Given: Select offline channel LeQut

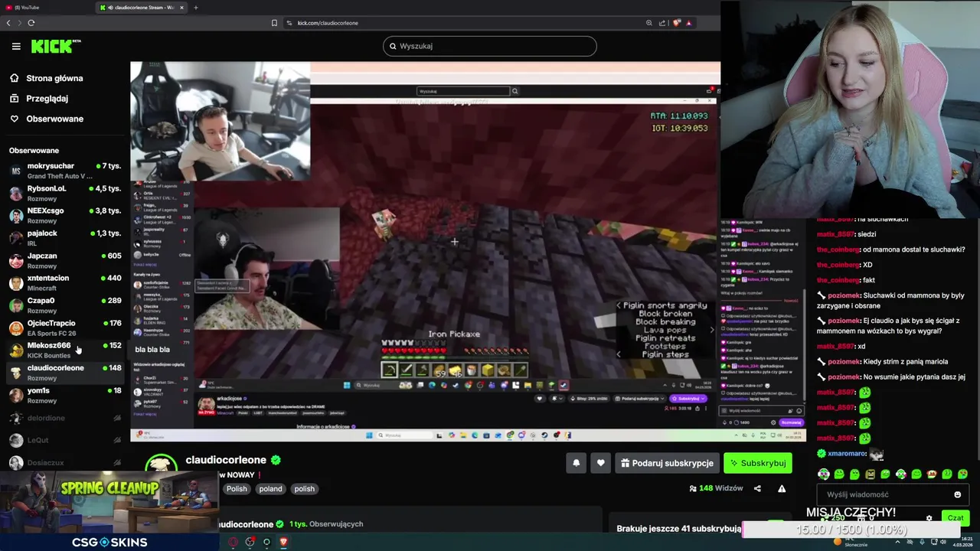Looking at the screenshot, I should point(65,440).
